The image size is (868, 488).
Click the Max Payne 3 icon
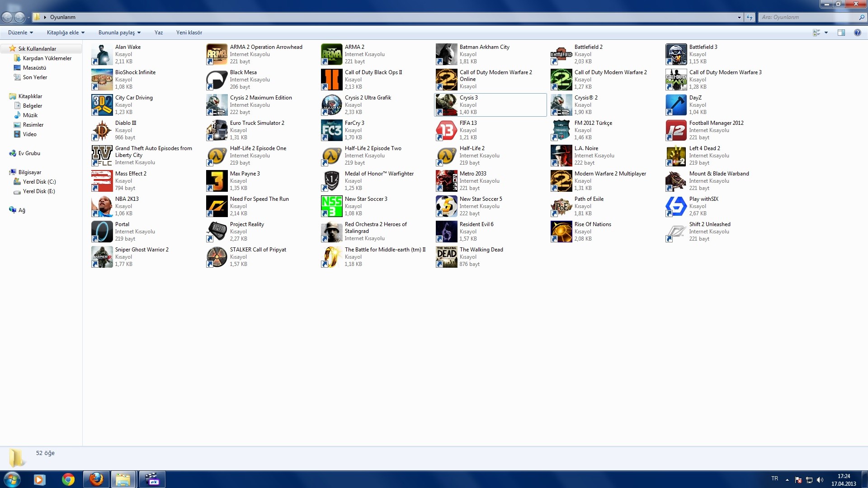tap(217, 181)
